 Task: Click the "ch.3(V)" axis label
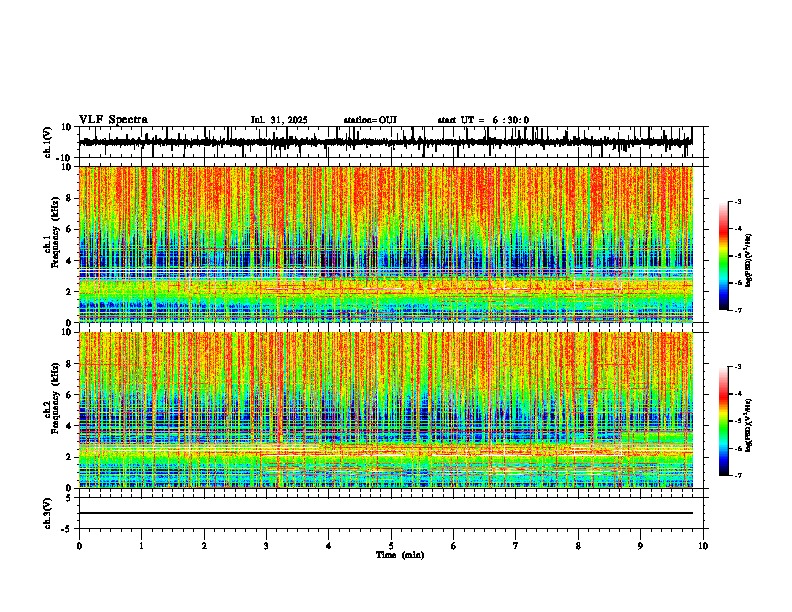tap(48, 513)
